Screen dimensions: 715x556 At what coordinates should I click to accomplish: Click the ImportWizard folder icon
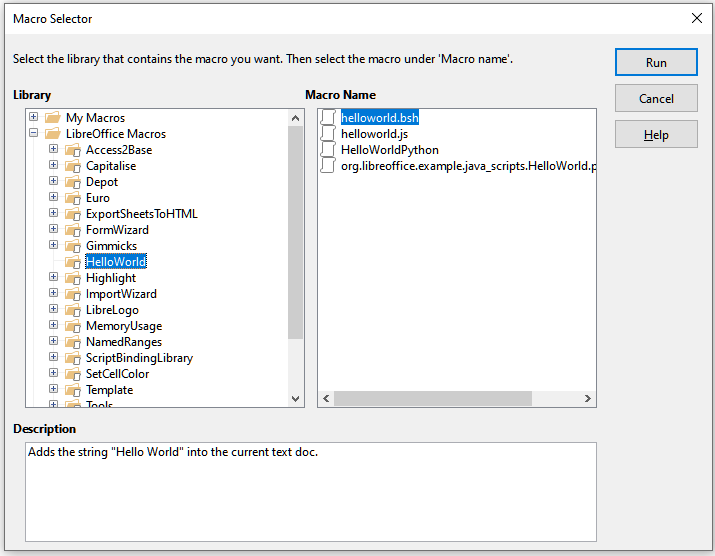click(73, 294)
